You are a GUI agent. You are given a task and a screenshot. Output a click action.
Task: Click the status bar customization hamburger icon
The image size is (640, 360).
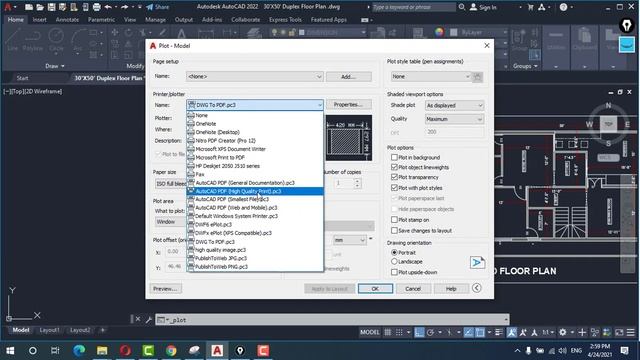pyautogui.click(x=631, y=332)
